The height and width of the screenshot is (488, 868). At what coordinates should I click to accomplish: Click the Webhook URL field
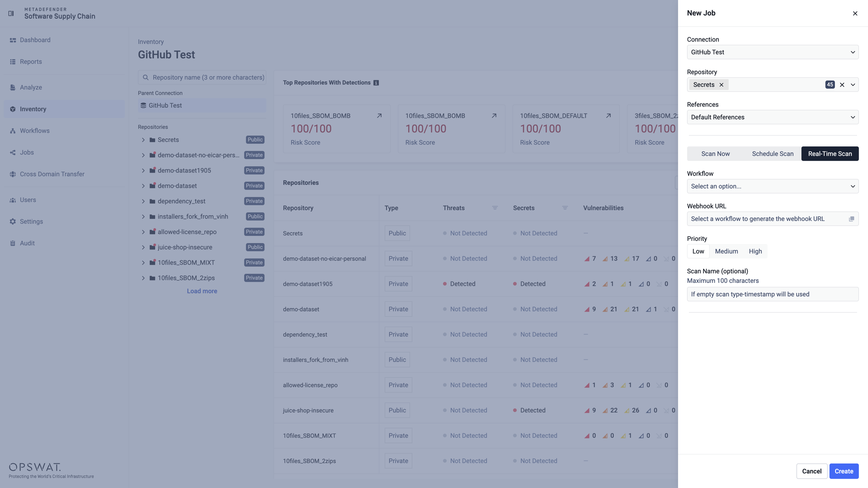(x=773, y=219)
